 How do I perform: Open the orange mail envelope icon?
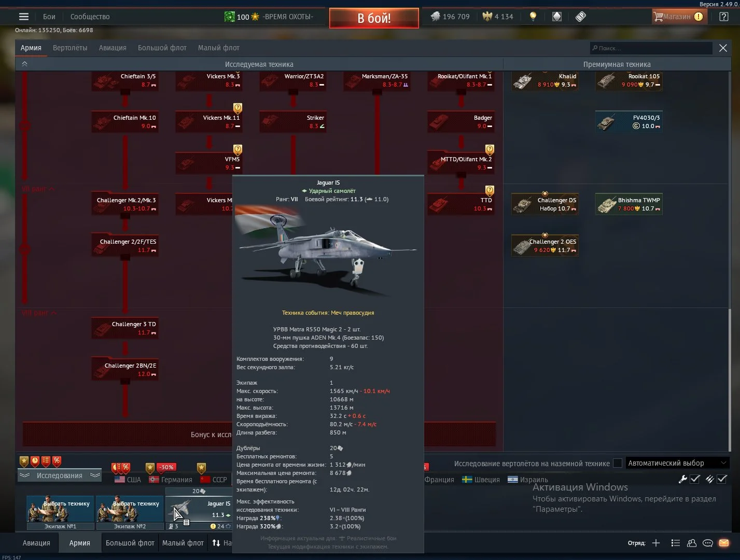point(724,543)
